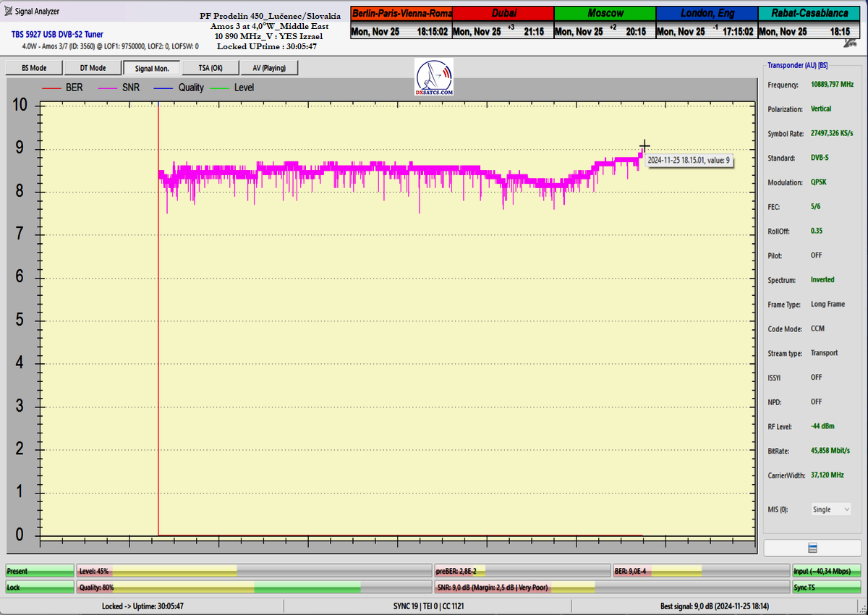Switch to the BS Mode tab
The width and height of the screenshot is (868, 615).
pos(33,68)
